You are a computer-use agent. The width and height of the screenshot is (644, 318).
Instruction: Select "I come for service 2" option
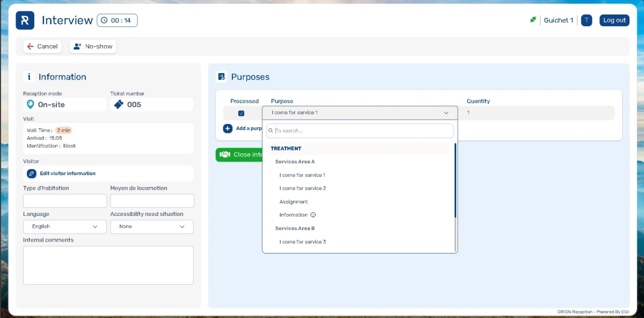click(x=303, y=189)
